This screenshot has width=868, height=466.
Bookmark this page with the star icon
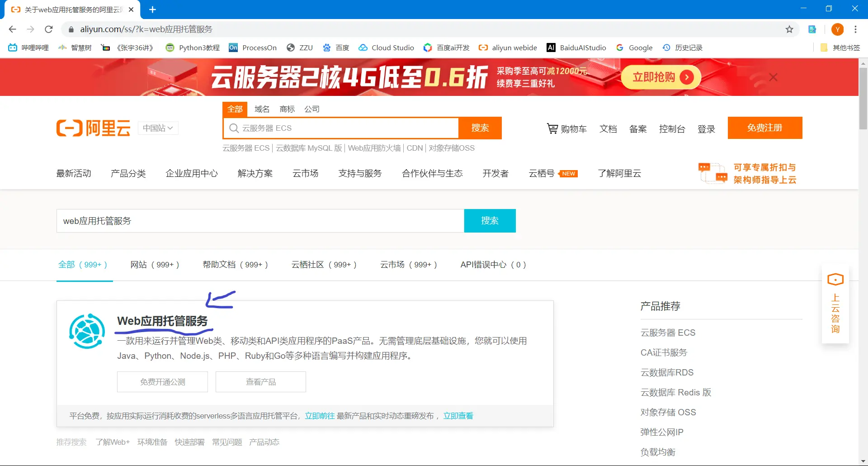click(789, 29)
